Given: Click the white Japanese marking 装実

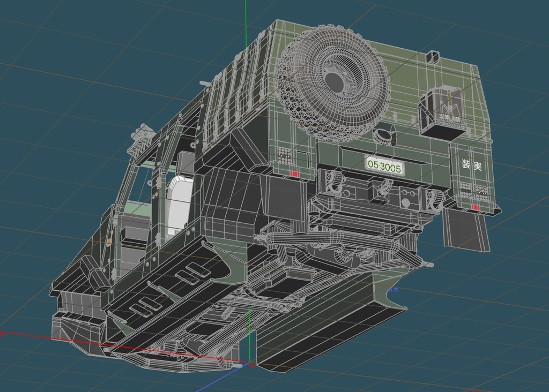Looking at the screenshot, I should click(x=472, y=165).
